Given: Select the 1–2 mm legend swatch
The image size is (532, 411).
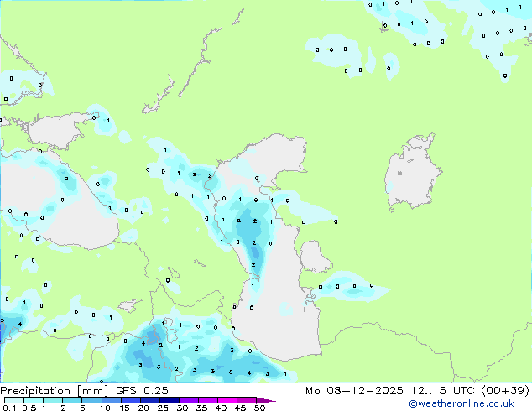Looking at the screenshot, I should pyautogui.click(x=53, y=400).
